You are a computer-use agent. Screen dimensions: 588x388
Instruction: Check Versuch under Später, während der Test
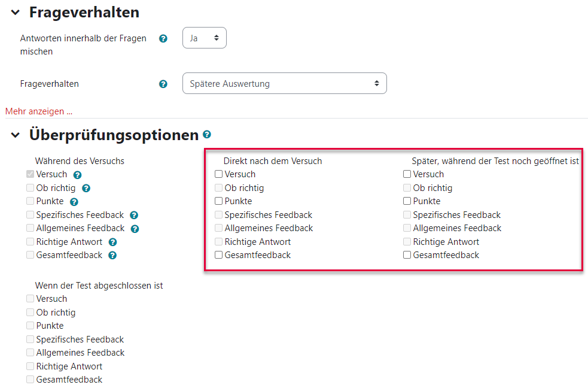click(407, 174)
